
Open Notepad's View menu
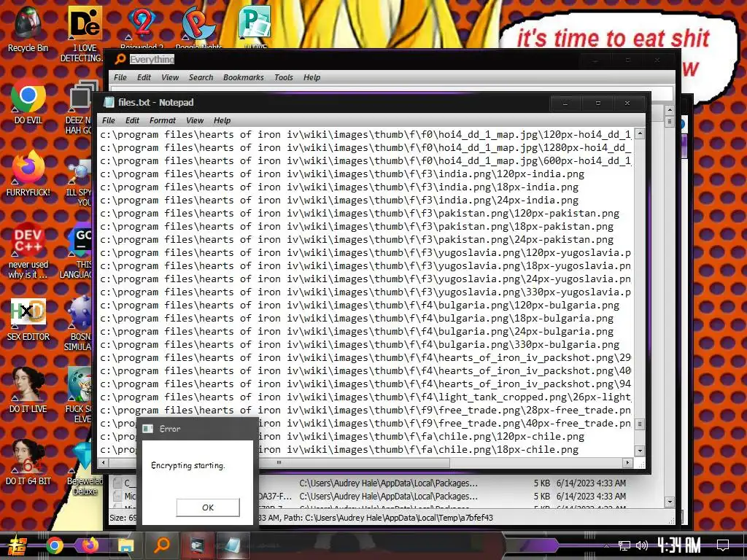(194, 120)
